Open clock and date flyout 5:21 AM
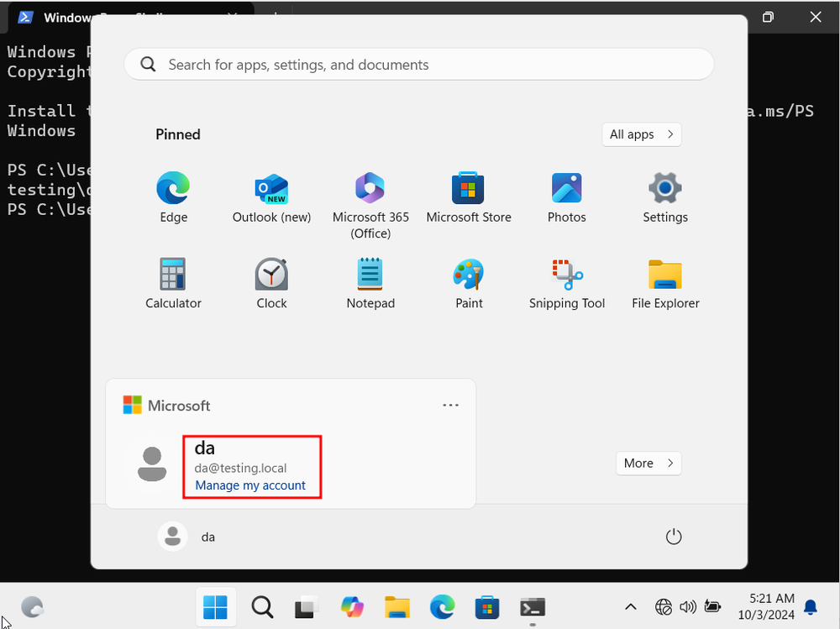Image resolution: width=840 pixels, height=629 pixels. point(766,606)
